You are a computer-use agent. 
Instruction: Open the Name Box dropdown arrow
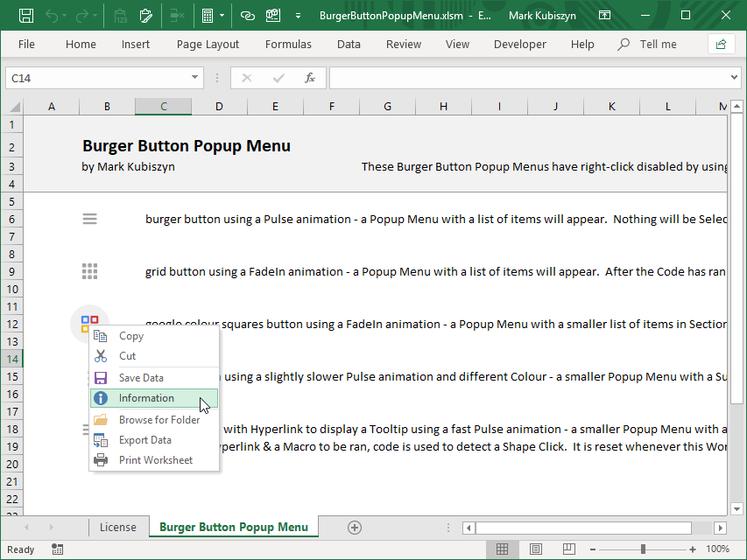point(195,78)
